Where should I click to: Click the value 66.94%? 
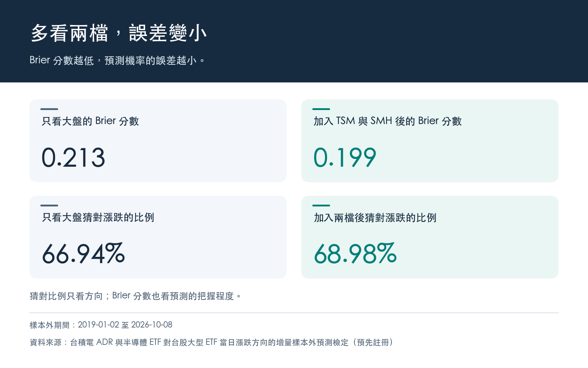pos(83,254)
